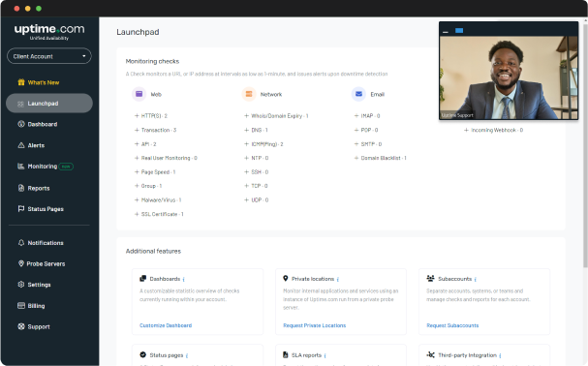Add a DNS check via plus
Viewport: 588px width, 366px height.
tap(246, 130)
